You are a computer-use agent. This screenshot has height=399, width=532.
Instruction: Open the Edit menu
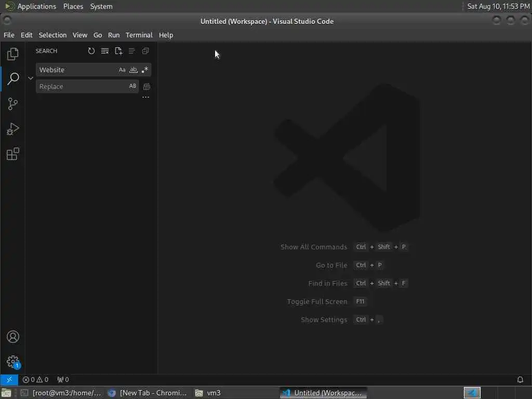[26, 35]
